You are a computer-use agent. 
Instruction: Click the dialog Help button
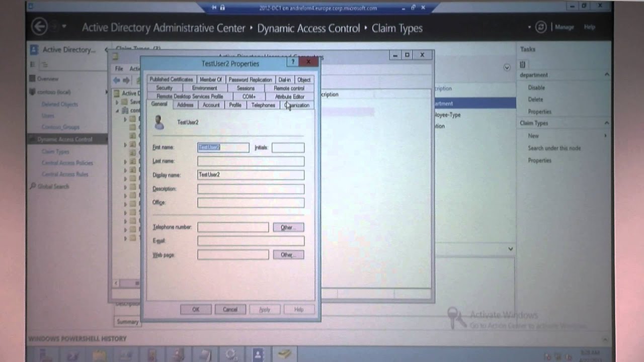pyautogui.click(x=299, y=310)
